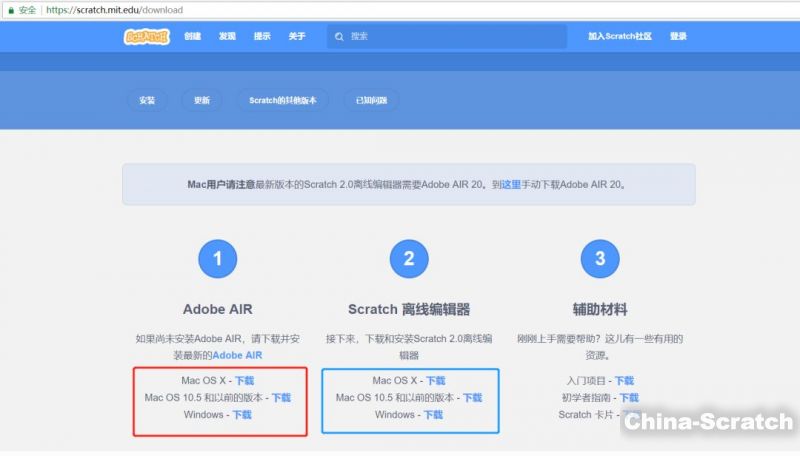Viewport: 800px width, 456px height.
Task: Click the Scratch logo in navbar
Action: pyautogui.click(x=147, y=36)
